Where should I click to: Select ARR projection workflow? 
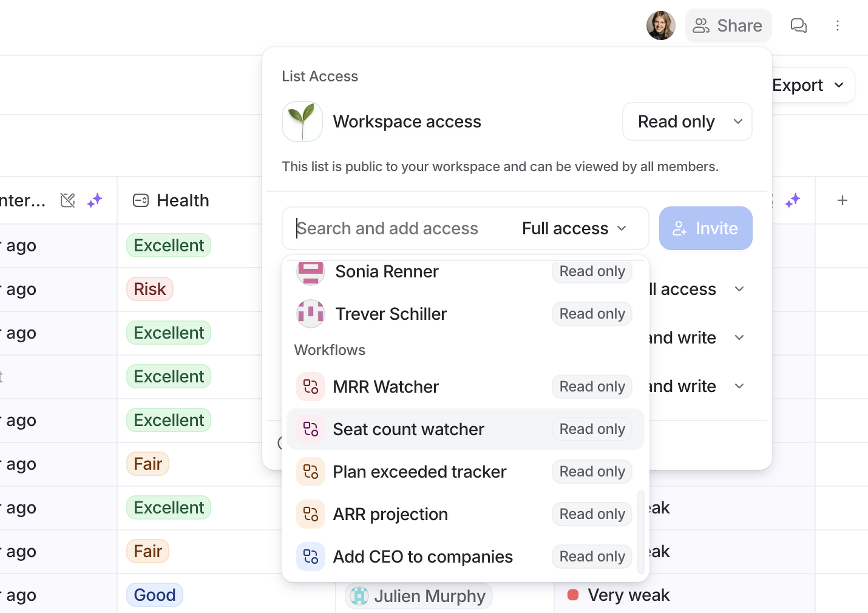[390, 514]
